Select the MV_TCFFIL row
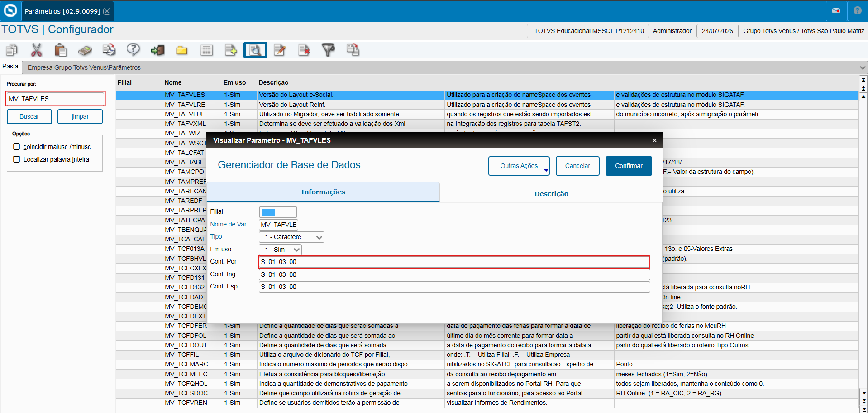This screenshot has width=868, height=413. pos(487,355)
